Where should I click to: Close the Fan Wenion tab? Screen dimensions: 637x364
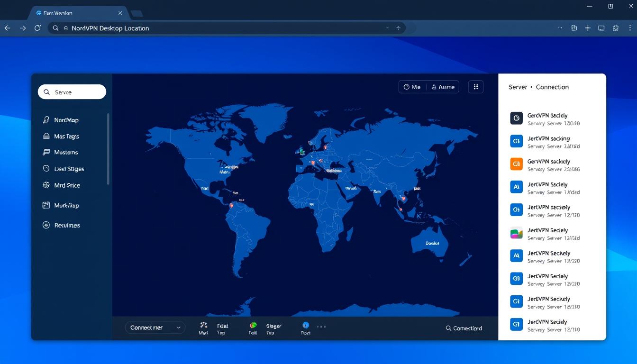click(120, 13)
